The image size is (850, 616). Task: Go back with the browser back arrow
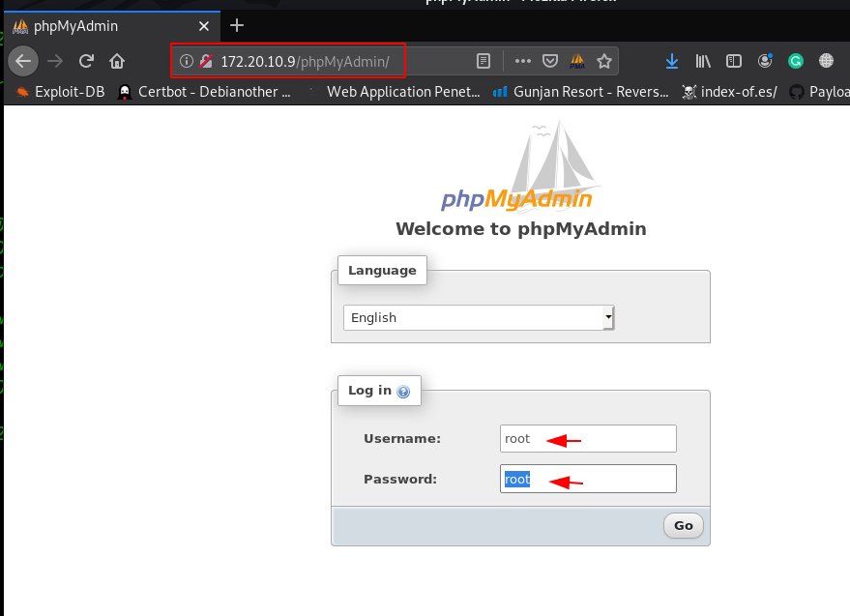[x=23, y=61]
